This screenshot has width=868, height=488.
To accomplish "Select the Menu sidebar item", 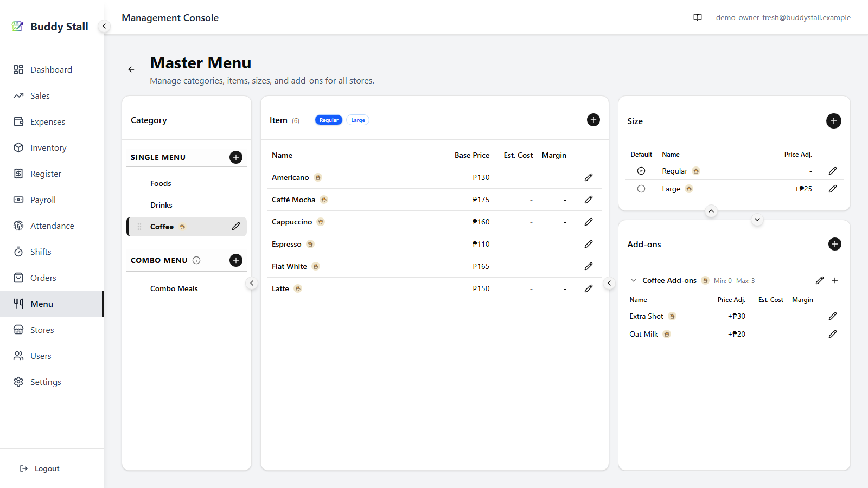I will pyautogui.click(x=52, y=304).
